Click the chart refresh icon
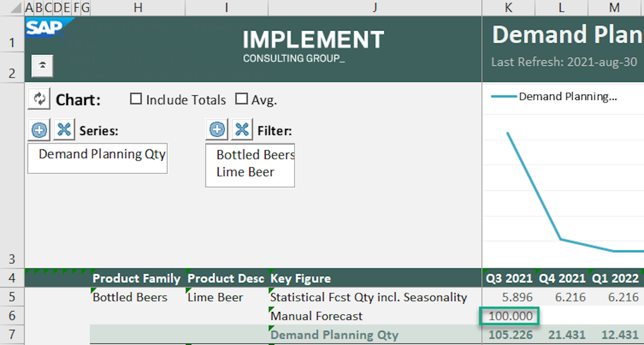The image size is (644, 345). pos(39,99)
